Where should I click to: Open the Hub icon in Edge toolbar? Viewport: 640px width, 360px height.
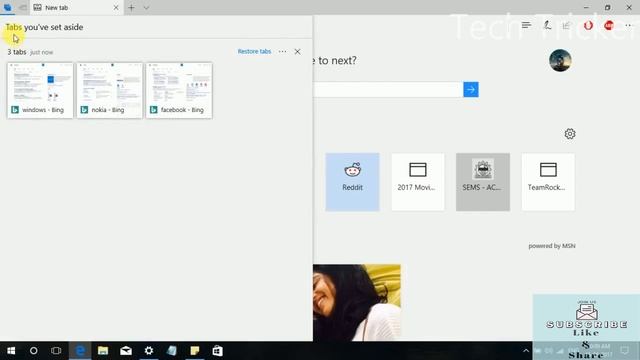527,25
